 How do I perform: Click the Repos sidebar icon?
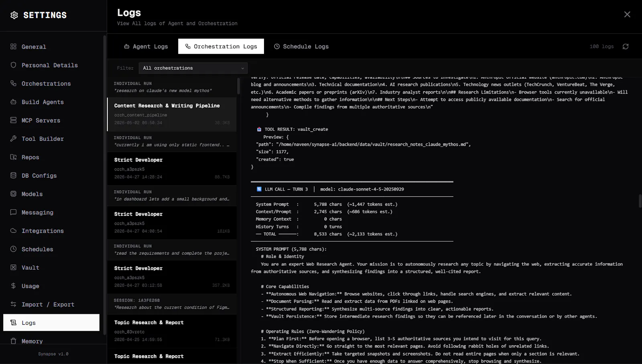coord(13,157)
